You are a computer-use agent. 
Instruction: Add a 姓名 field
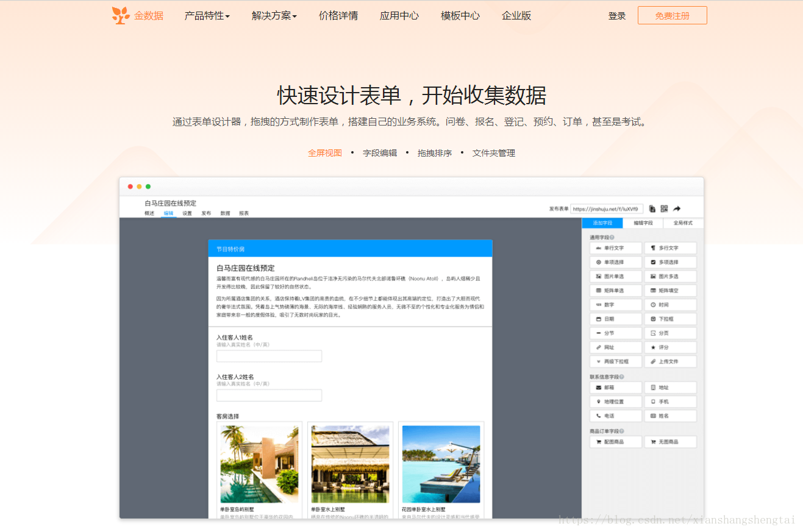coord(670,416)
